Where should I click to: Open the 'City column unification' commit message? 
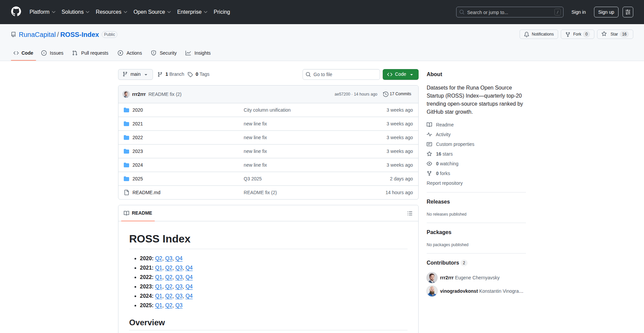coord(267,110)
